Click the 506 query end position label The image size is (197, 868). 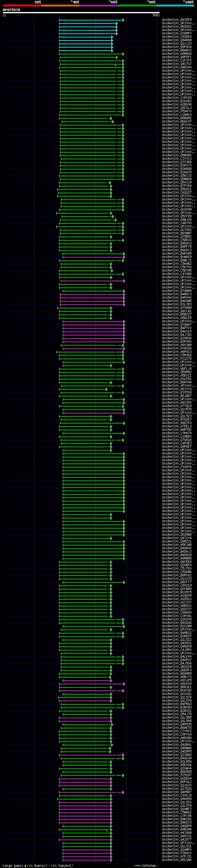(155, 15)
